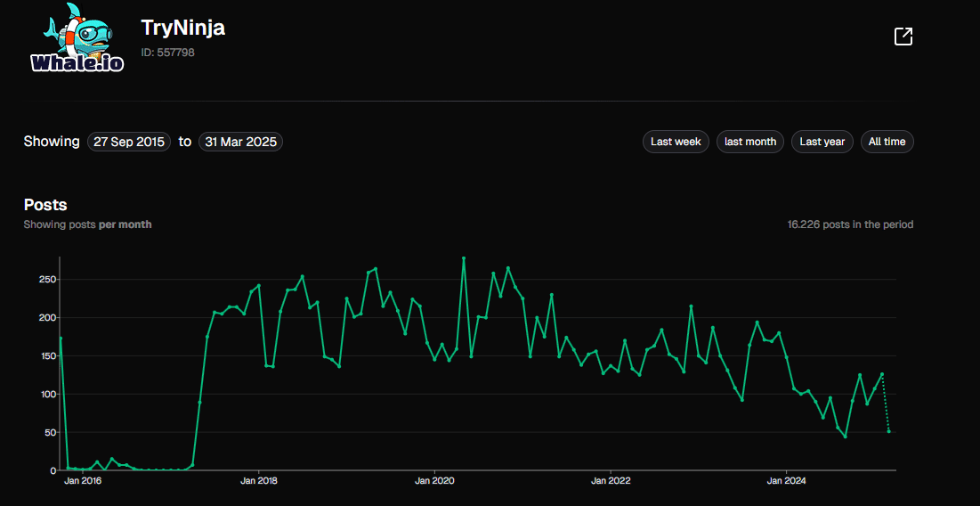Click the 16.226 posts in the period label
This screenshot has height=506, width=980.
tap(850, 224)
